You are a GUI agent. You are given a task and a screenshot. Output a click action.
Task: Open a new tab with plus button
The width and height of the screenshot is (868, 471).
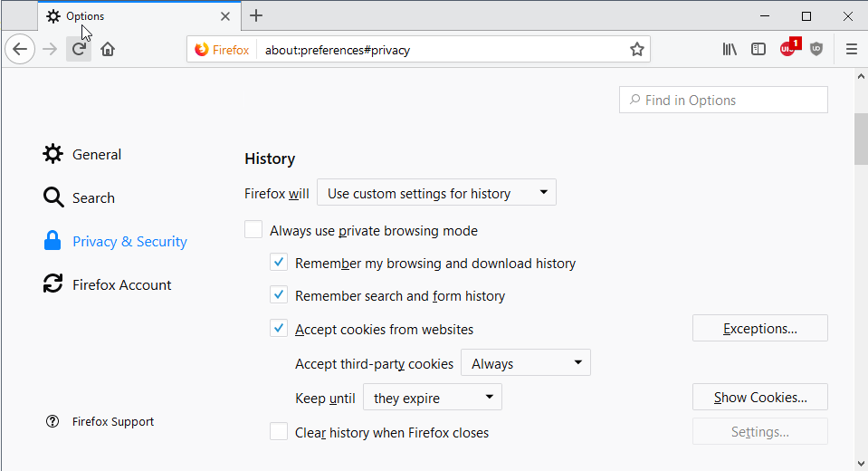click(x=256, y=15)
